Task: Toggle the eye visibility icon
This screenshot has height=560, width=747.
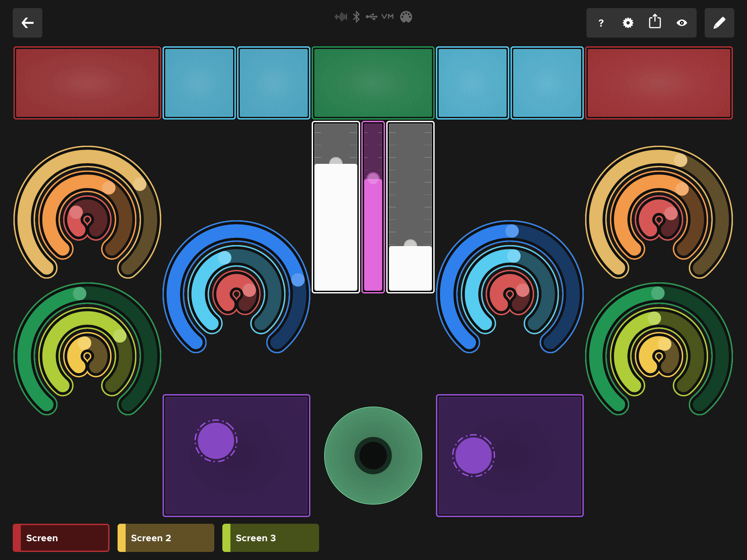Action: [682, 23]
